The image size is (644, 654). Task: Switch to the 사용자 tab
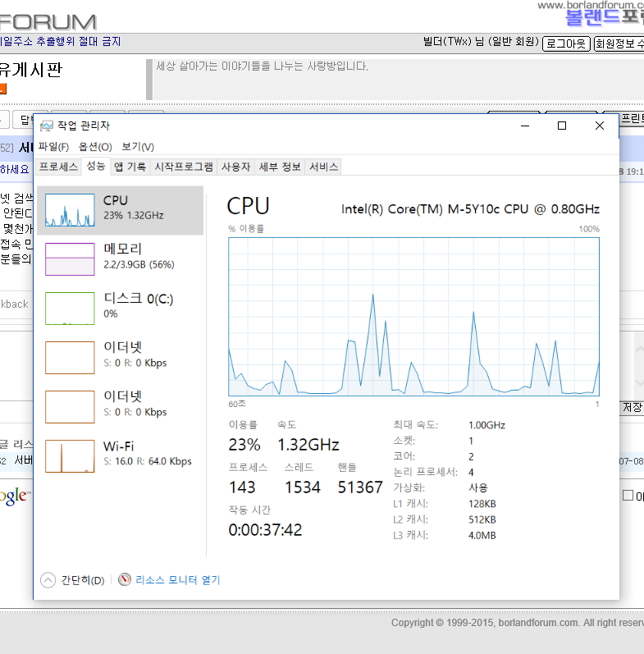235,167
